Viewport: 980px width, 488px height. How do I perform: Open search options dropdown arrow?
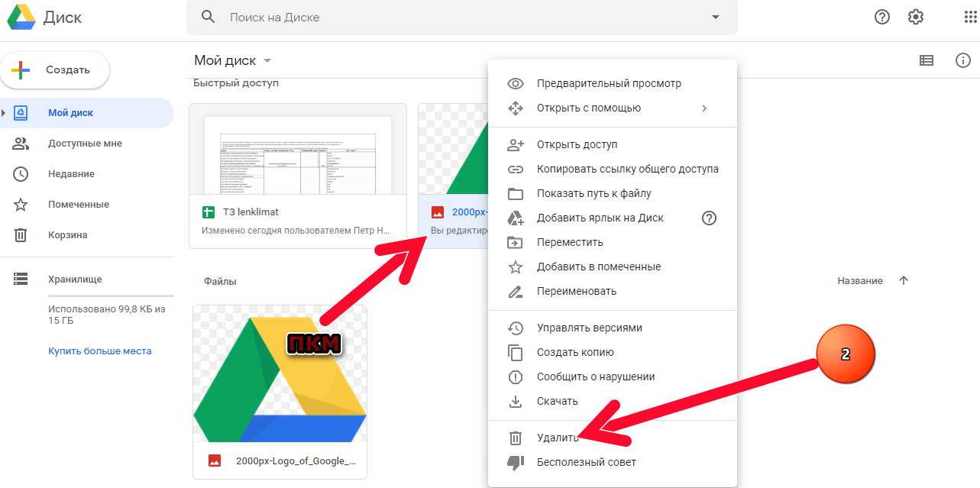pos(715,17)
